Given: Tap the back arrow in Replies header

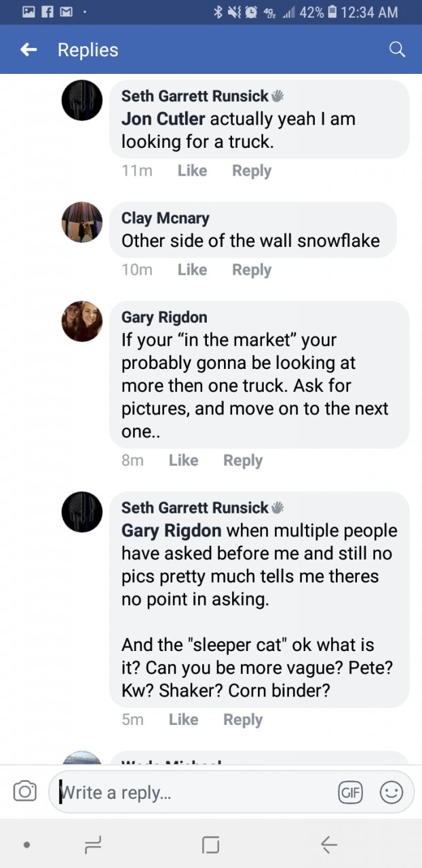Looking at the screenshot, I should (x=28, y=50).
